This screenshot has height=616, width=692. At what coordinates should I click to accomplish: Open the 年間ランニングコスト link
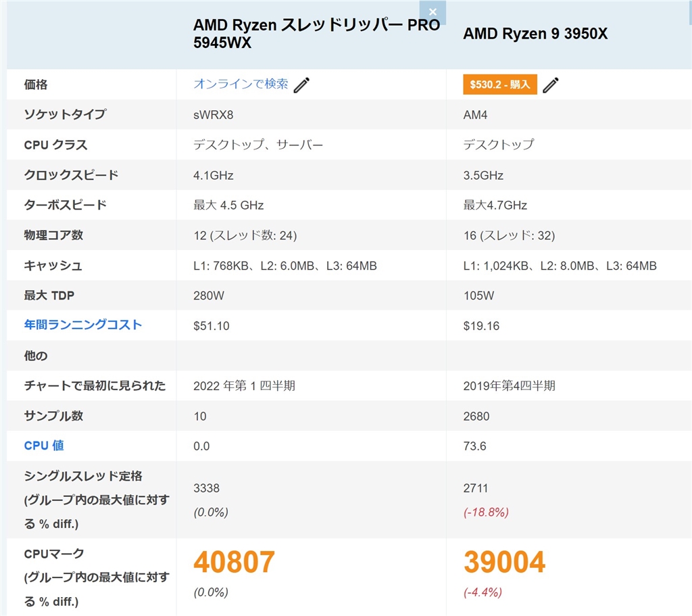point(82,325)
